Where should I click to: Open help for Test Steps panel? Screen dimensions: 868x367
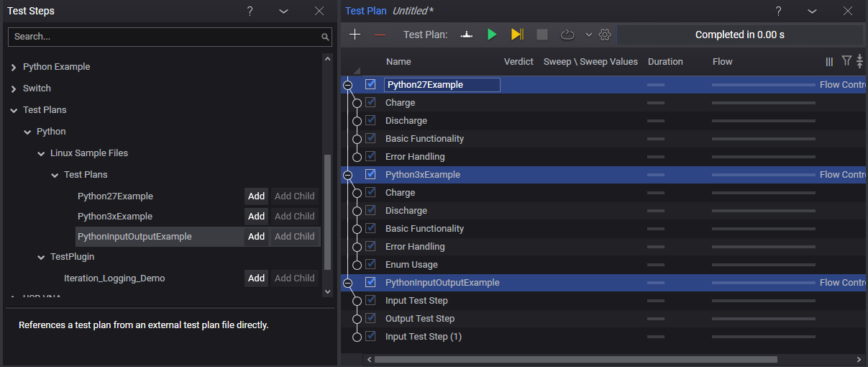(x=250, y=11)
